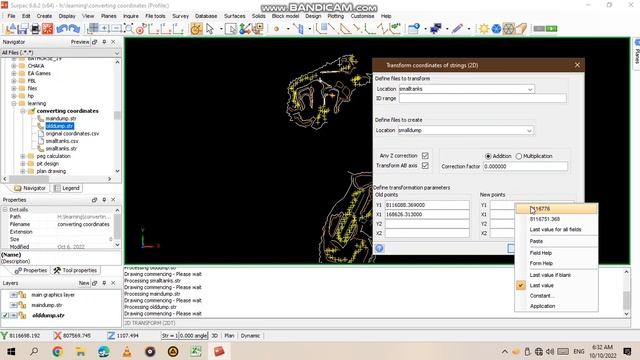
Task: Open the File menu
Action: click(11, 16)
